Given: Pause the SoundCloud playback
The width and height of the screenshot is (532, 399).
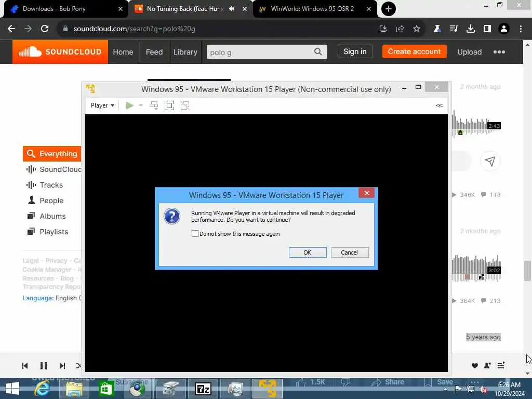Looking at the screenshot, I should pyautogui.click(x=44, y=366).
